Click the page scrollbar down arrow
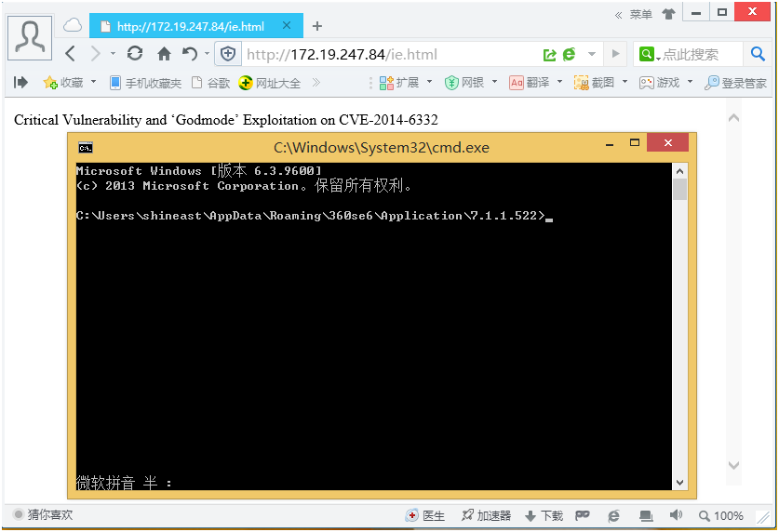Viewport: 779px width, 532px height. click(x=733, y=465)
